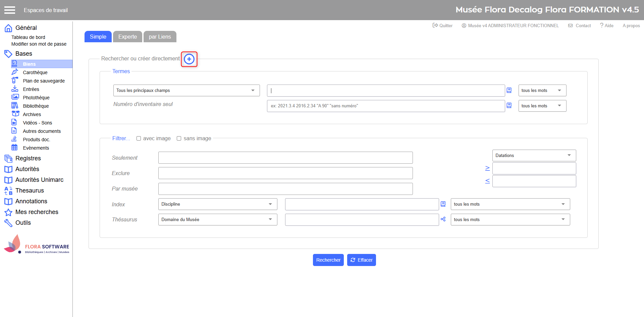This screenshot has height=317, width=644.
Task: Open thesaurus tree icon next to Thésaurus field
Action: [x=443, y=219]
